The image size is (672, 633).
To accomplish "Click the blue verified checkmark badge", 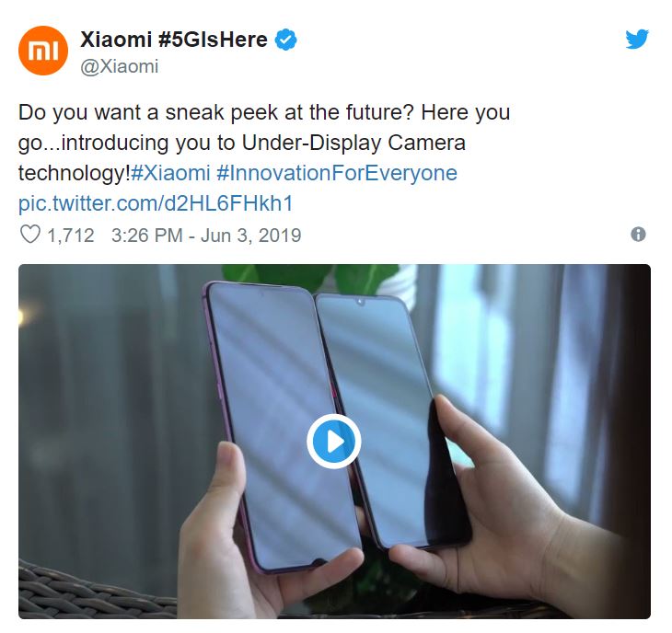I will 285,40.
